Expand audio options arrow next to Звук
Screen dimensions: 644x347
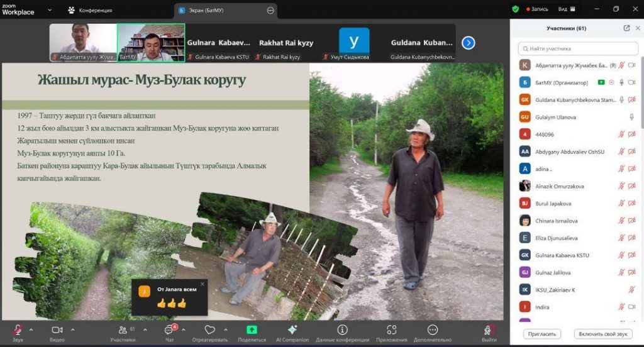31,329
